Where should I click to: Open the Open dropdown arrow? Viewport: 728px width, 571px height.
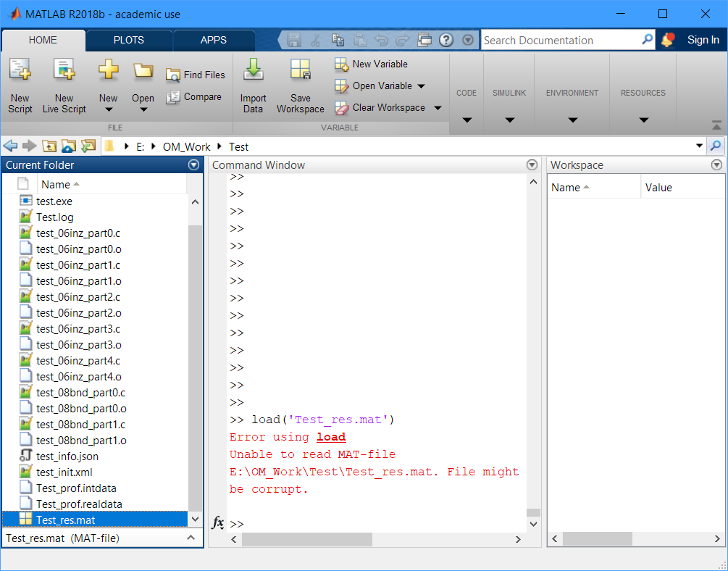coord(143,110)
